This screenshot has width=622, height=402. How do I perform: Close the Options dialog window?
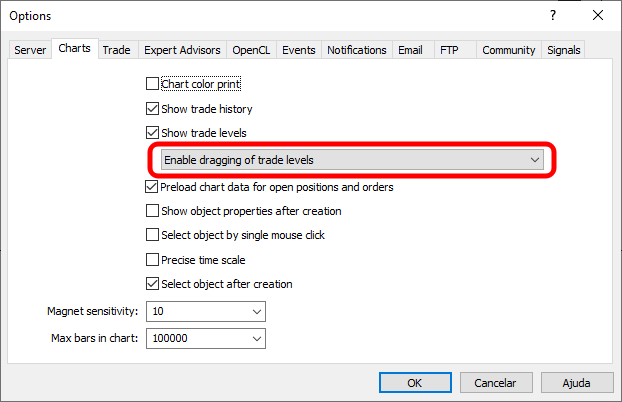598,15
